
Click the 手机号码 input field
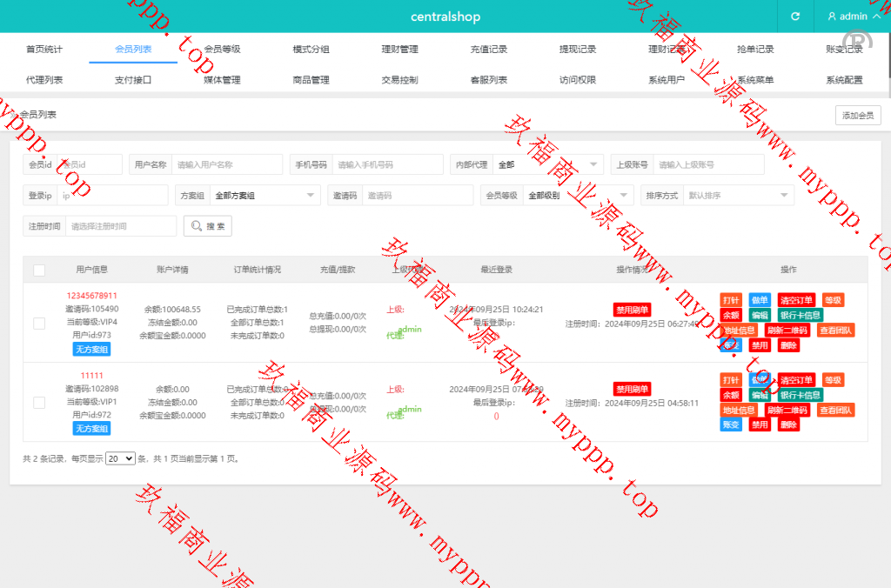[x=387, y=164]
